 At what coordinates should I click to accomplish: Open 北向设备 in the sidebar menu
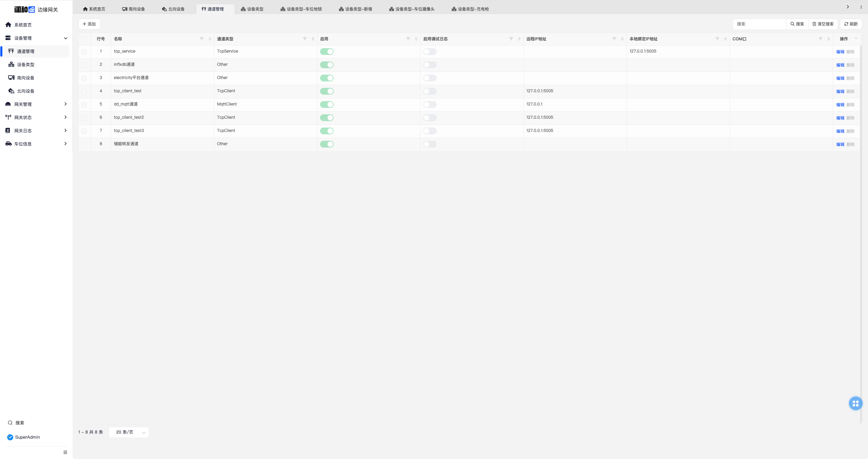pos(25,91)
